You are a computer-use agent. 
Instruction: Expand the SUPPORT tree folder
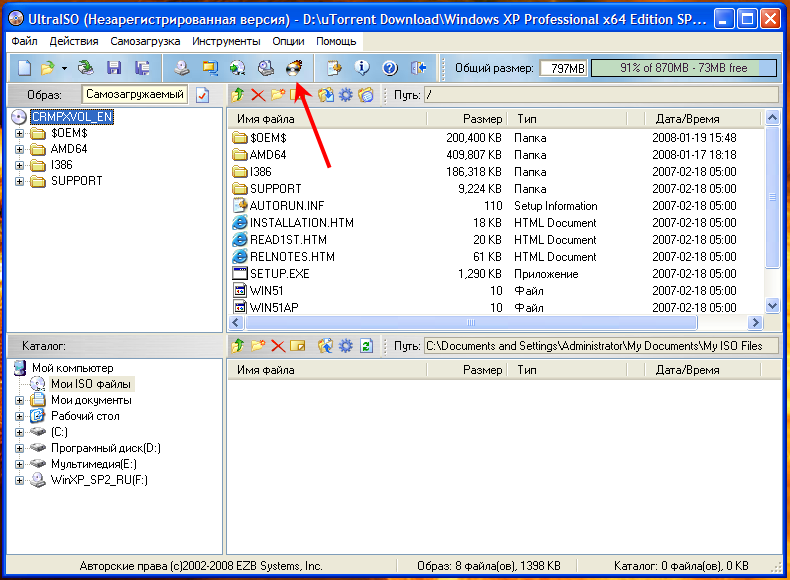pyautogui.click(x=19, y=181)
